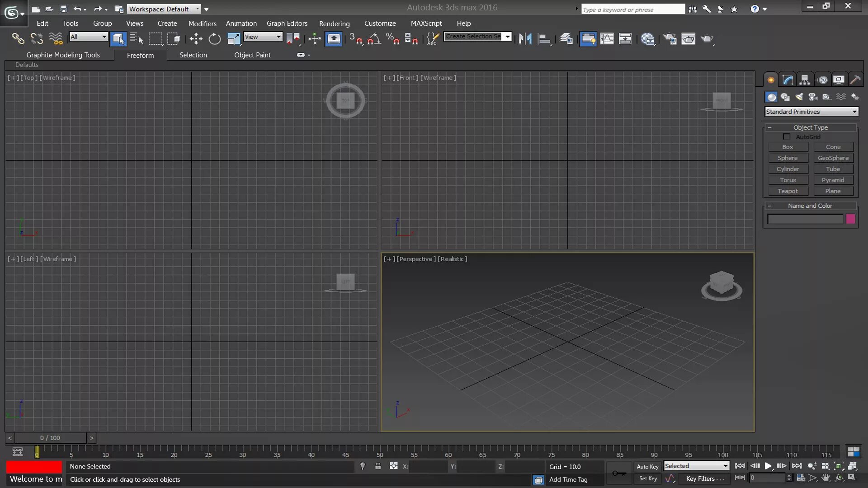This screenshot has height=488, width=868.
Task: Click the Teapot primitive button
Action: tap(788, 191)
